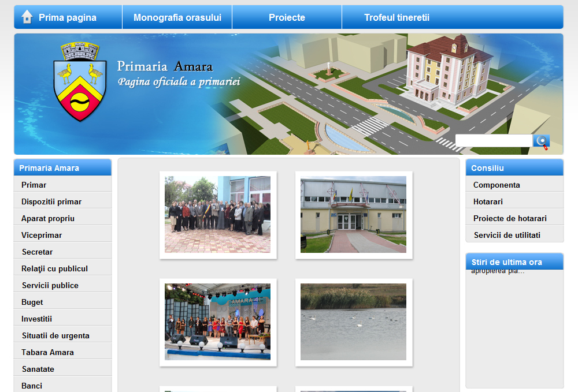View Proiecte de hotarari link
578x392 pixels.
coord(510,218)
